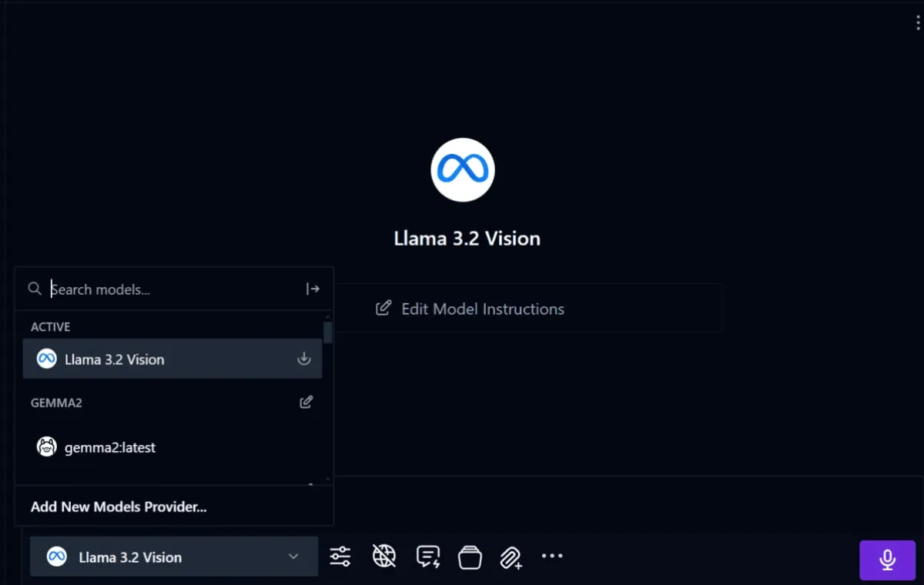Focus the Search models input field
This screenshot has height=585, width=924.
176,289
